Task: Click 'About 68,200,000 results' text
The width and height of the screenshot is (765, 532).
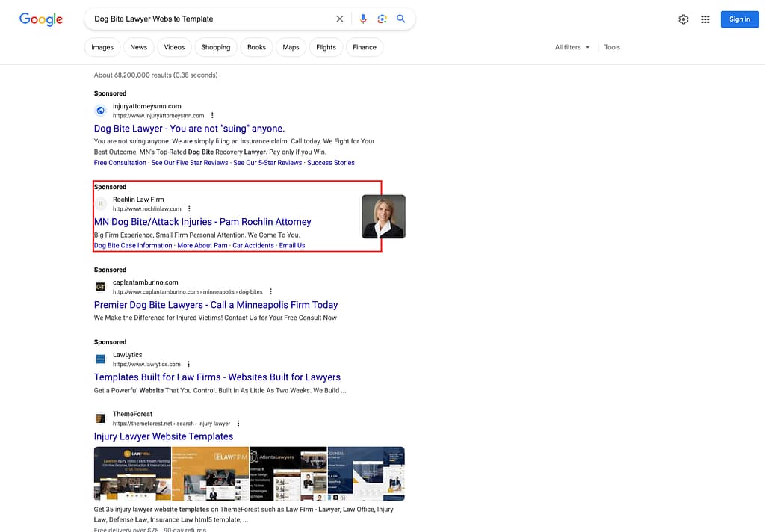Action: (155, 75)
